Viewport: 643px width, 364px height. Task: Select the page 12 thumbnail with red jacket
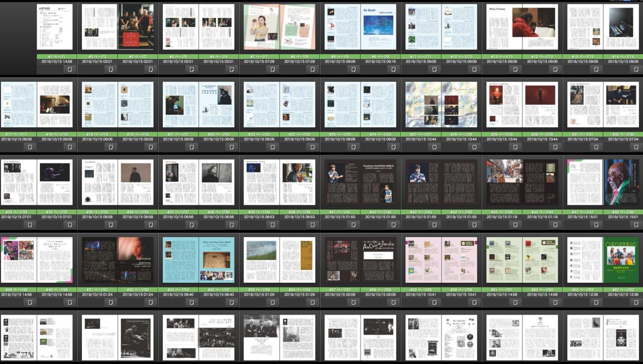tap(540, 27)
